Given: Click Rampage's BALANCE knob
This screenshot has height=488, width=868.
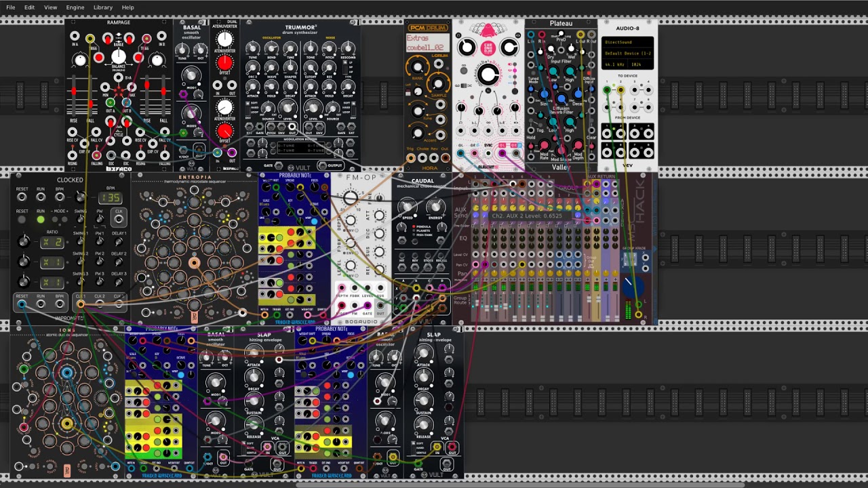Looking at the screenshot, I should [x=118, y=57].
